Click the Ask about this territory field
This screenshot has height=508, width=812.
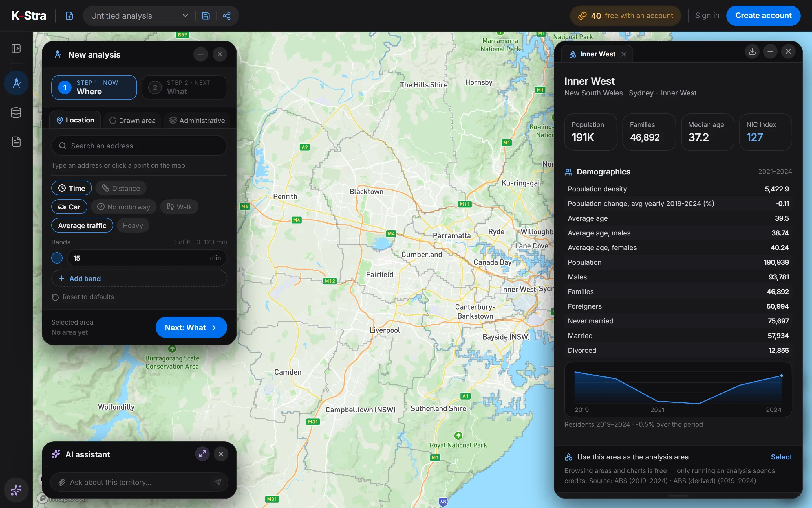pyautogui.click(x=139, y=482)
